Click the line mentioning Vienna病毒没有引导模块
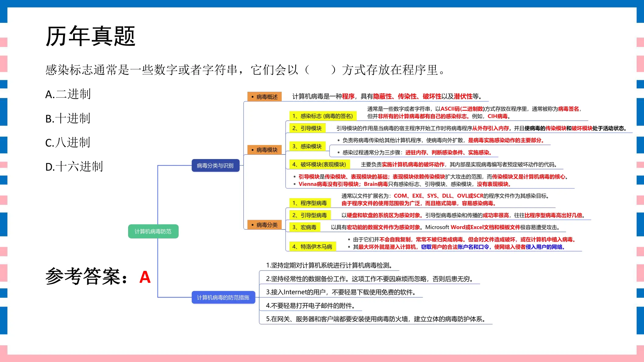The image size is (644, 362). point(405,184)
